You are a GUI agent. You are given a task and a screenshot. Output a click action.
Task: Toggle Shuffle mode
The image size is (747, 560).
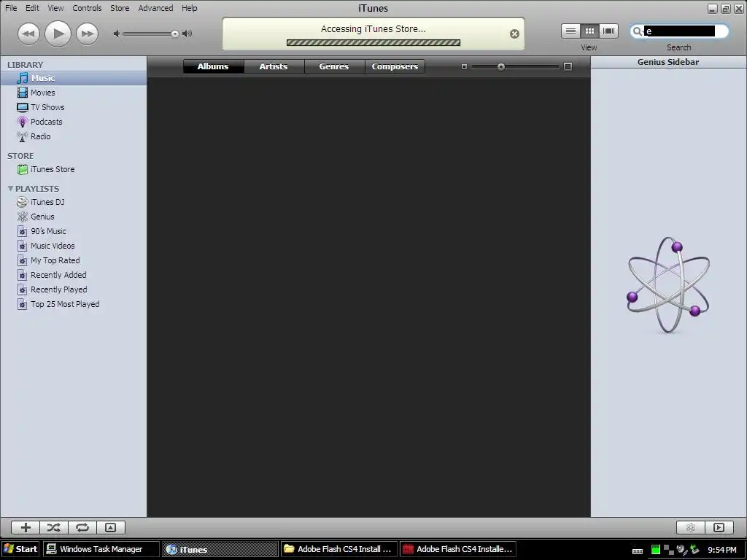pos(54,527)
